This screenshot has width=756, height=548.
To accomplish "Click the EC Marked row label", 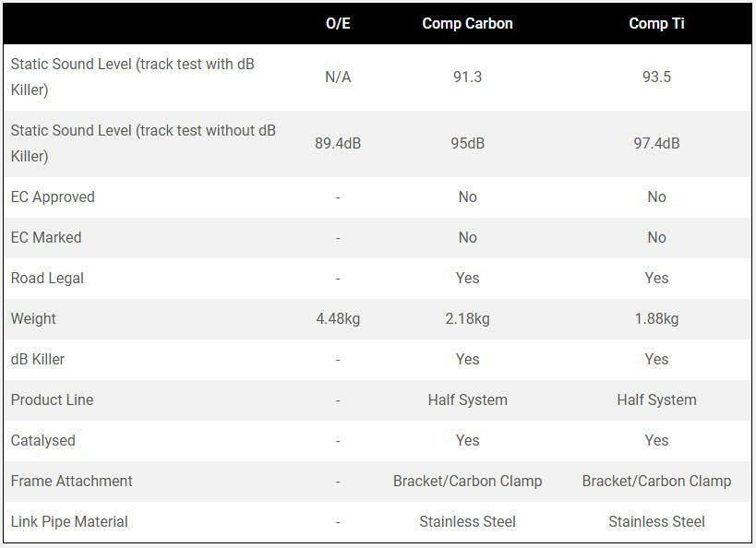I will pyautogui.click(x=46, y=237).
